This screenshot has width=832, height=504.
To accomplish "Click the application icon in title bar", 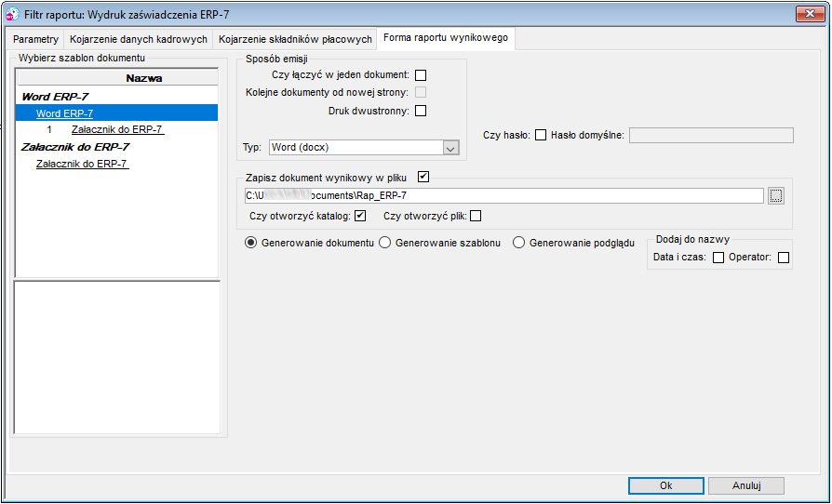I will click(x=12, y=14).
